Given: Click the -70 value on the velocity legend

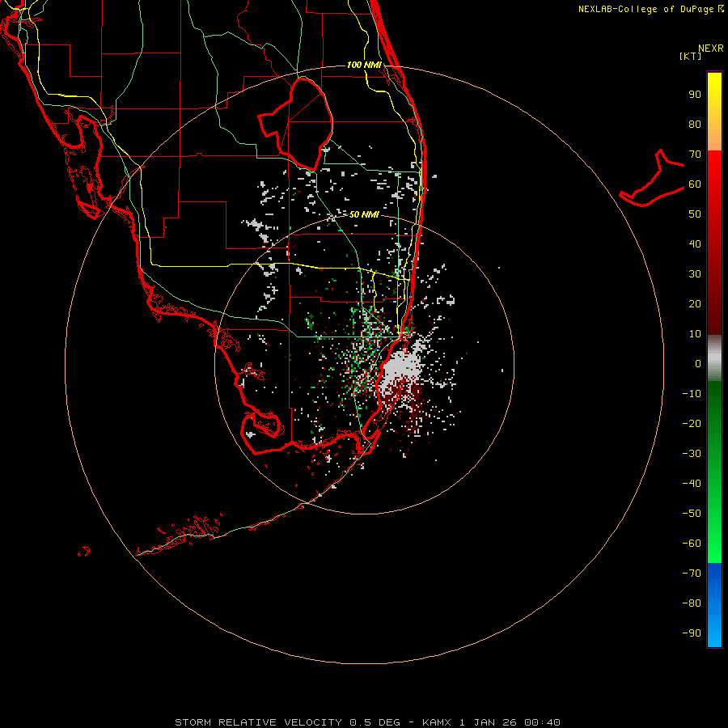Looking at the screenshot, I should click(692, 574).
